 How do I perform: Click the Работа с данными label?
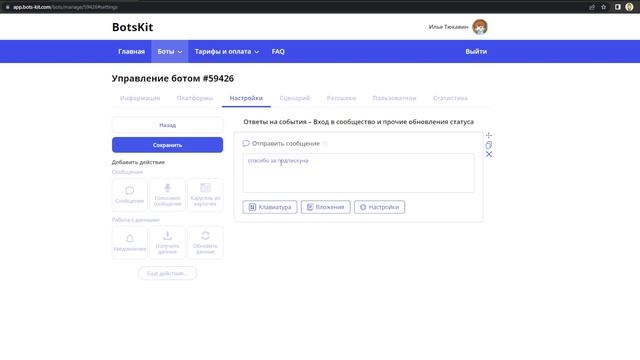coord(136,220)
